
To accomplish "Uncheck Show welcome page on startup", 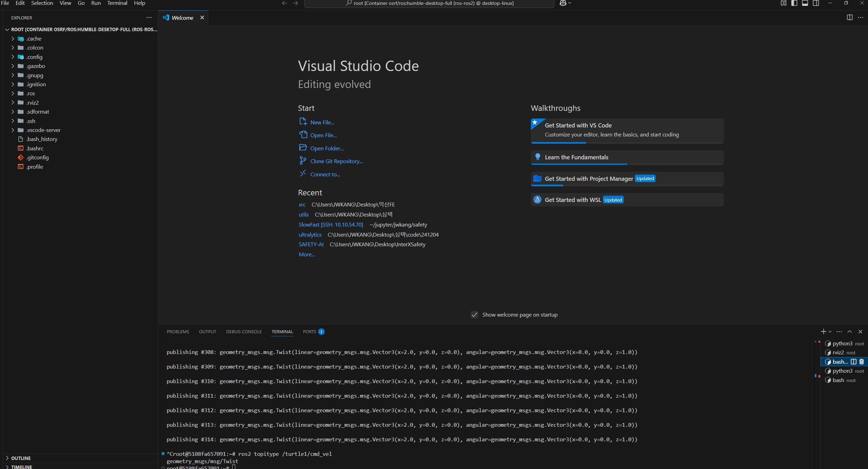I will coord(474,315).
